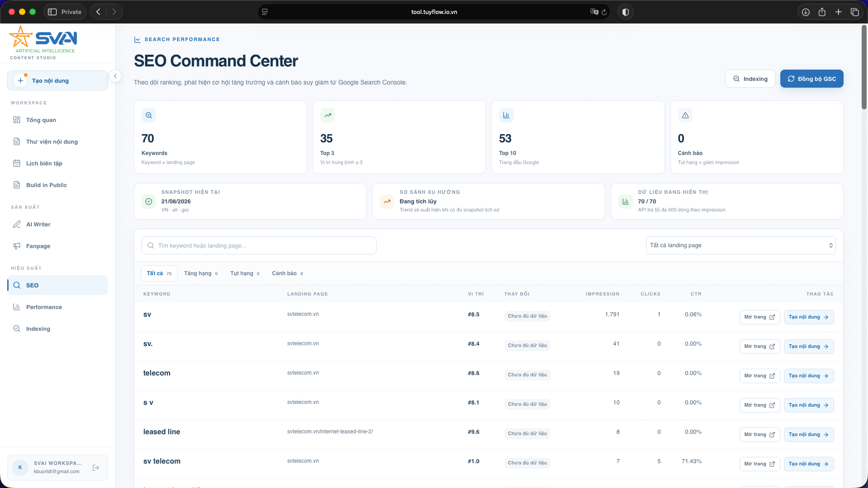Open Build in Public section
Screen dimensions: 868x488
57,185
